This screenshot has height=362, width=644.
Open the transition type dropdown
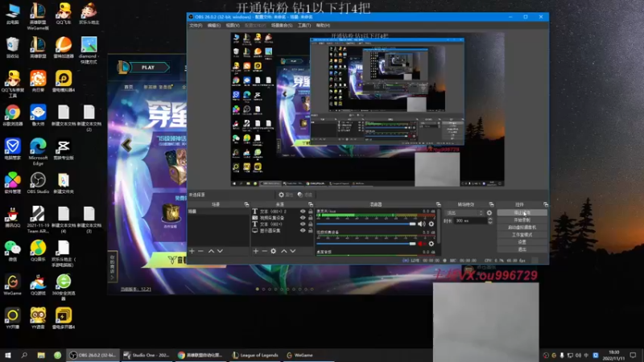pyautogui.click(x=465, y=213)
